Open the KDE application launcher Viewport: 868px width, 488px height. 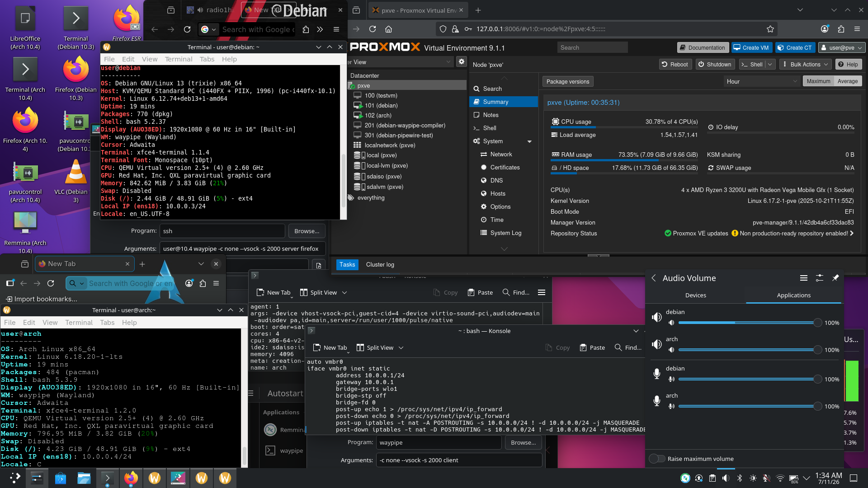pos(15,478)
